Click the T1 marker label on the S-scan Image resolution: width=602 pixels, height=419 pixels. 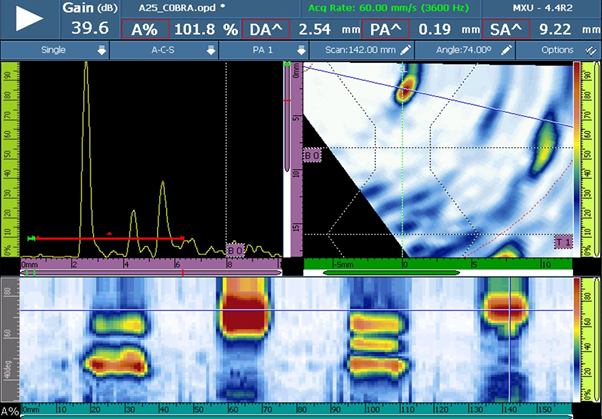[x=563, y=241]
